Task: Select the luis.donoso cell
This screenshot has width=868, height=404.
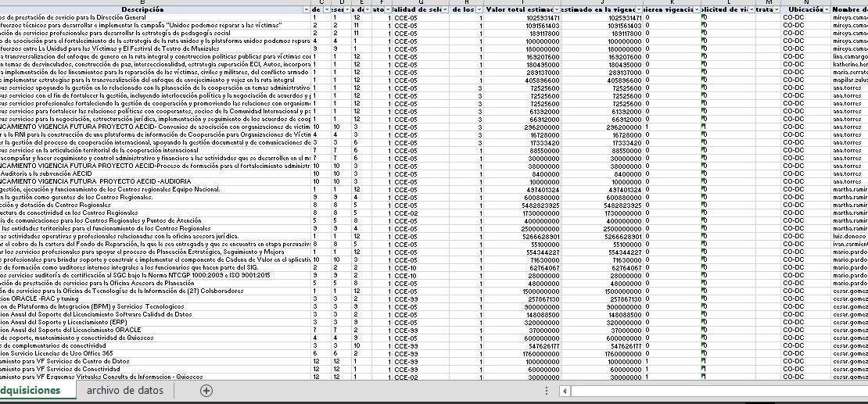Action: [x=850, y=236]
